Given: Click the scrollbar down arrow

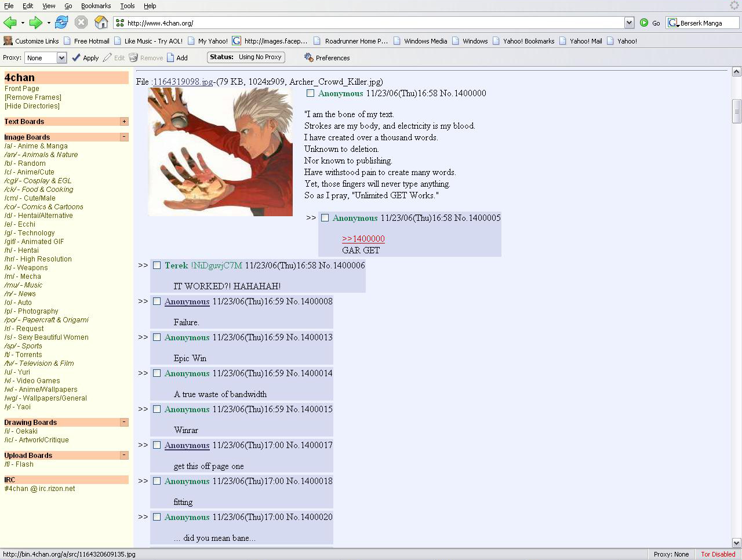Looking at the screenshot, I should 737,543.
